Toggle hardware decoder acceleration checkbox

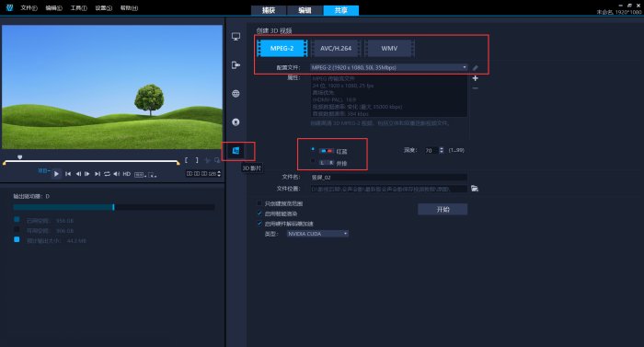tap(259, 224)
